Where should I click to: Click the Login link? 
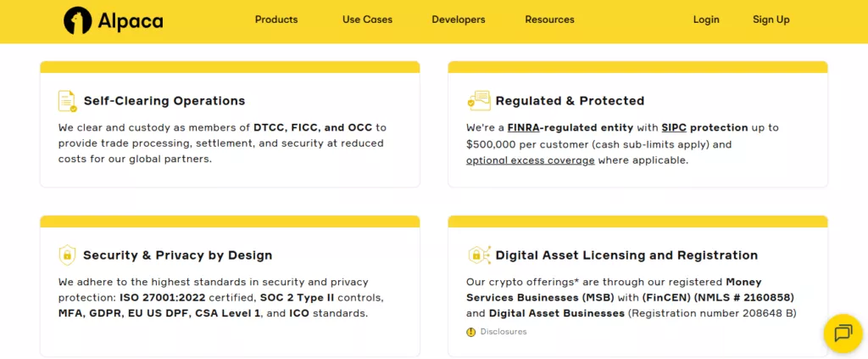(x=706, y=20)
